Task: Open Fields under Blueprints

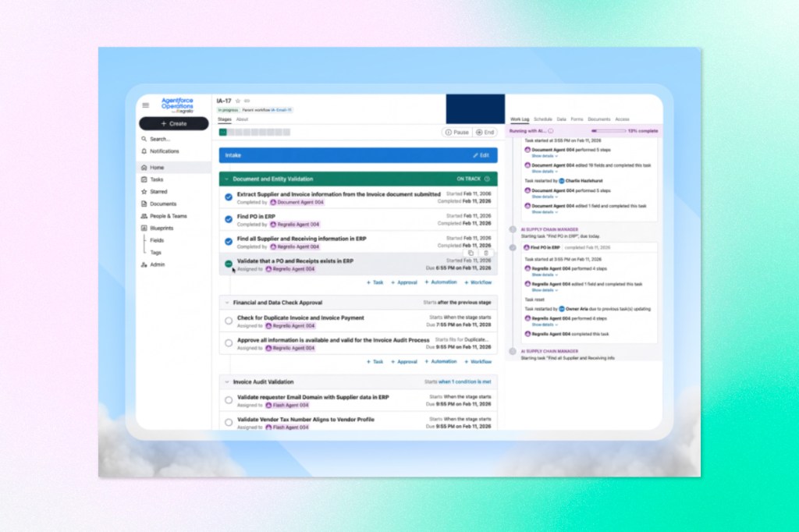Action: (x=157, y=240)
